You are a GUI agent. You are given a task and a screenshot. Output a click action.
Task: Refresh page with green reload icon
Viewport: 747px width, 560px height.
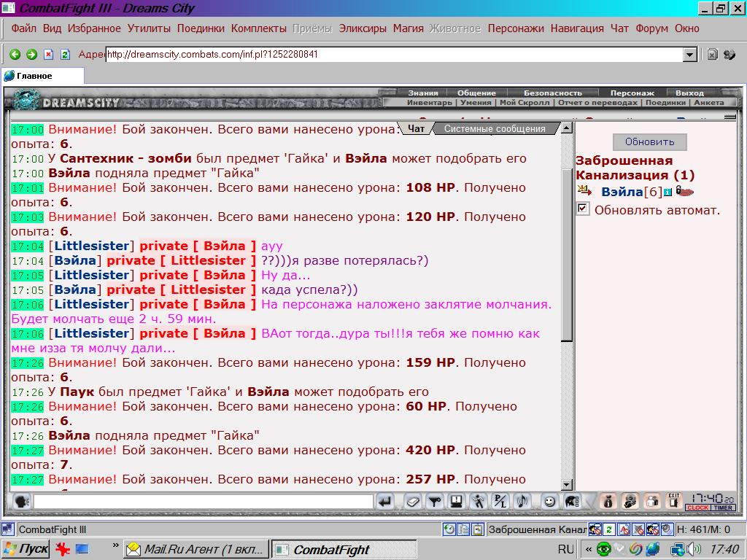65,55
